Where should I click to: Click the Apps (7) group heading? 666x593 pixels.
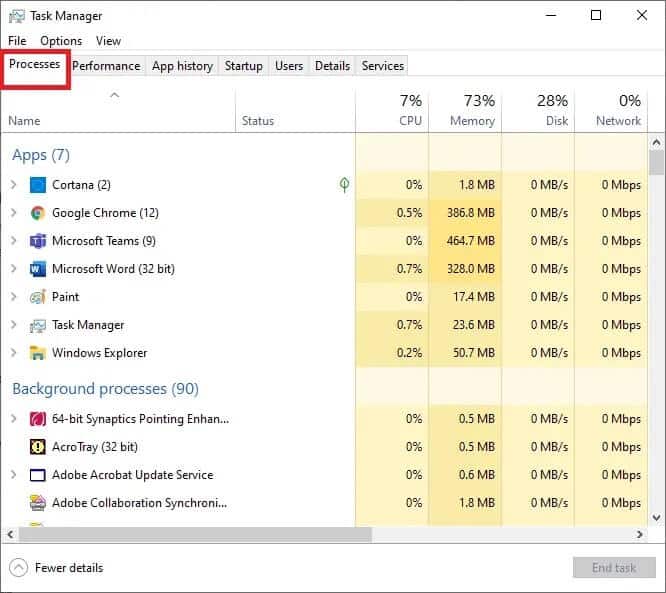[x=41, y=155]
